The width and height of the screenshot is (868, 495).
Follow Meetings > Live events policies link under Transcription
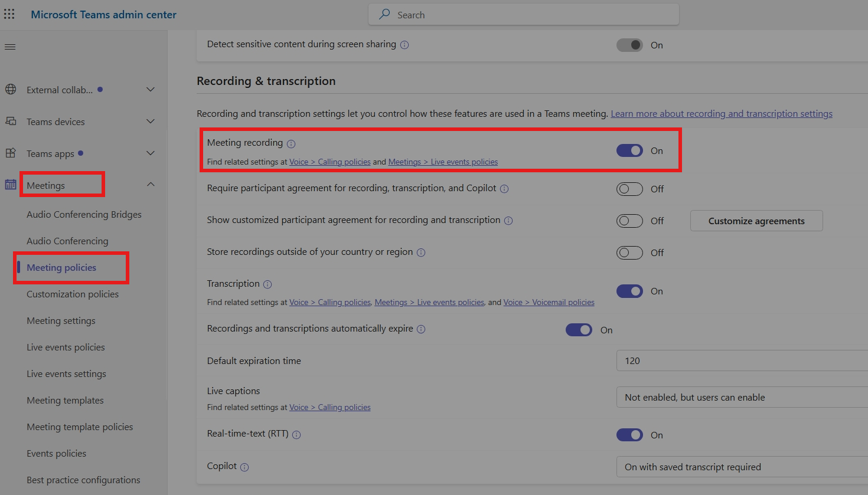point(429,302)
